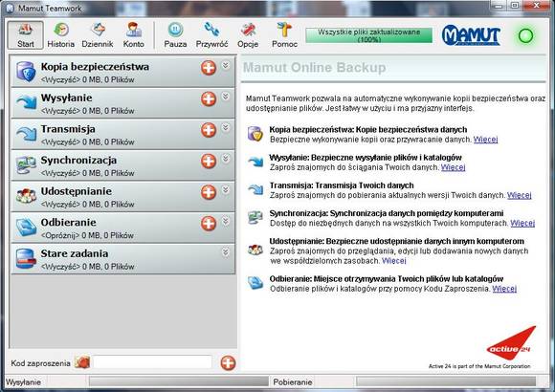This screenshot has width=555, height=392.
Task: Click Przywróć restore tool
Action: point(211,34)
